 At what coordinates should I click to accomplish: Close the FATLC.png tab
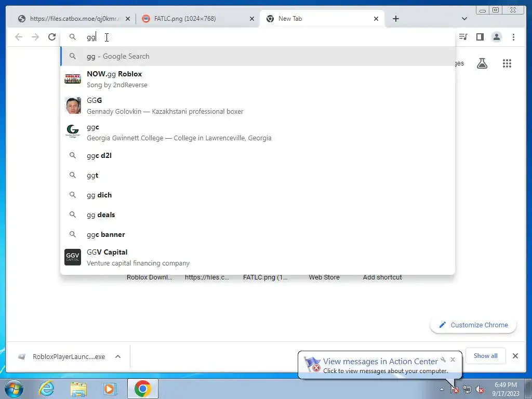[252, 19]
